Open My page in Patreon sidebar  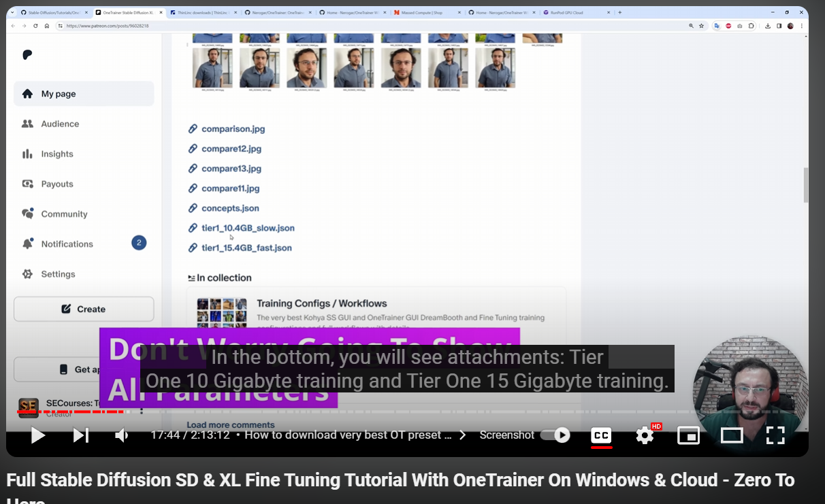84,94
